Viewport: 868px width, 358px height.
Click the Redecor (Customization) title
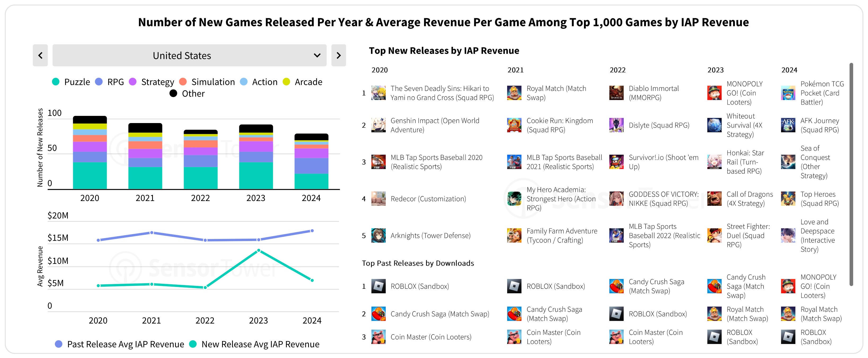pyautogui.click(x=428, y=199)
